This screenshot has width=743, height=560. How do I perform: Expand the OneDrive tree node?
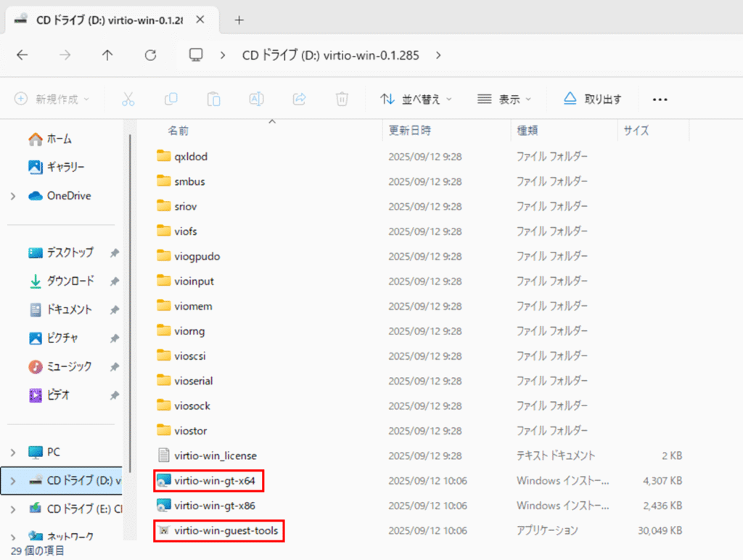coord(13,196)
